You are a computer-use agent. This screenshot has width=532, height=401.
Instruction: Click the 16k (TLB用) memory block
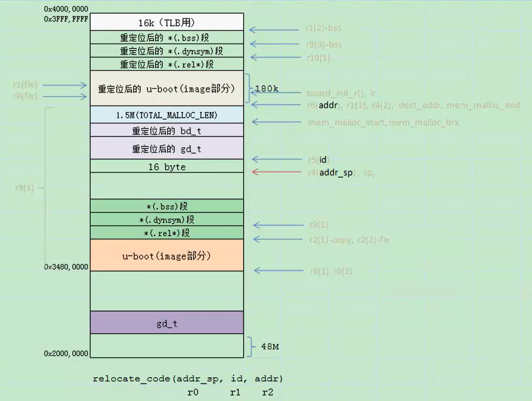[167, 22]
